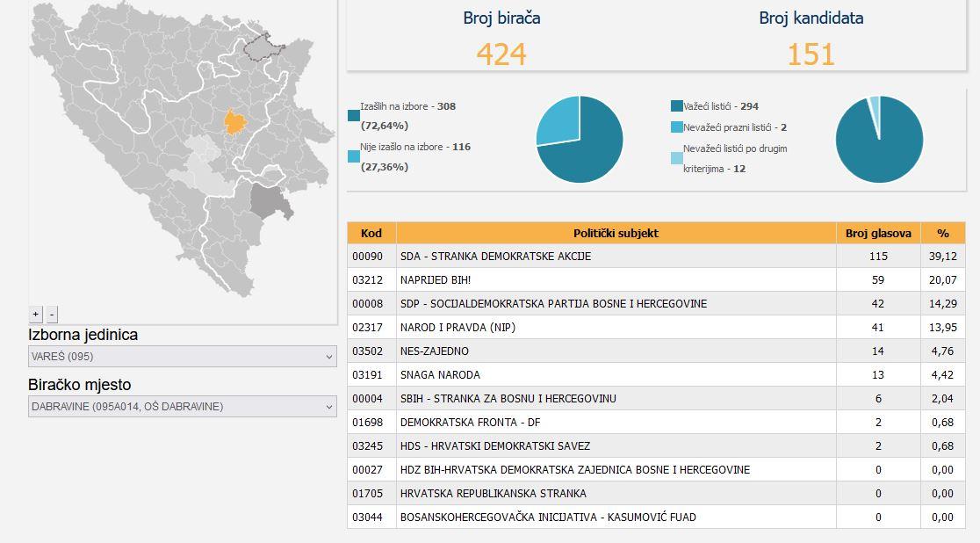Select the dark gray shaded region on map

click(270, 201)
